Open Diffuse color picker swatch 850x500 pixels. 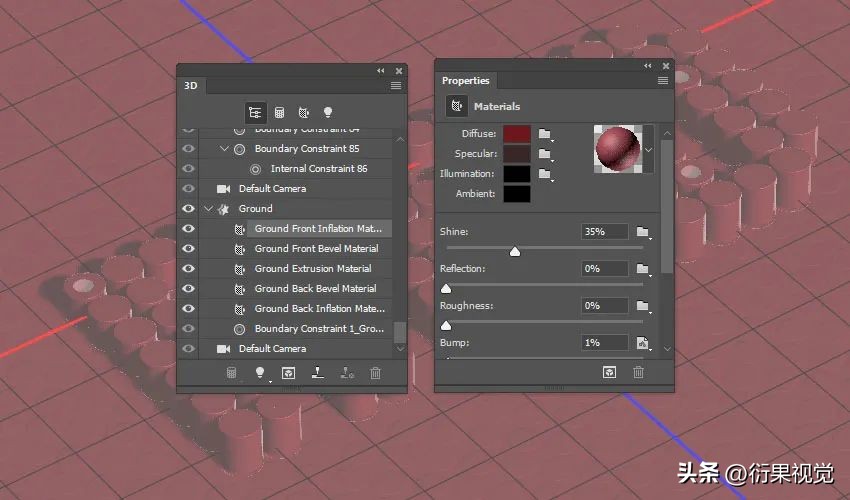pos(517,134)
